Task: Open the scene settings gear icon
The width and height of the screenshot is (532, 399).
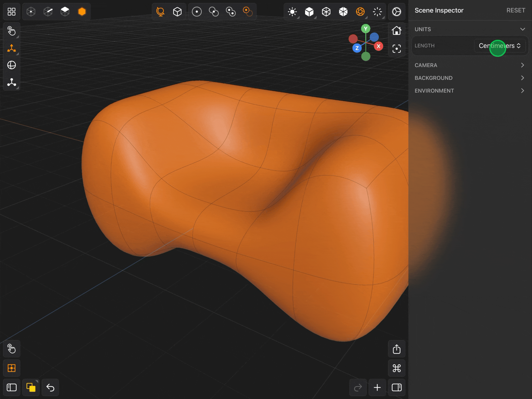Action: pos(397,12)
